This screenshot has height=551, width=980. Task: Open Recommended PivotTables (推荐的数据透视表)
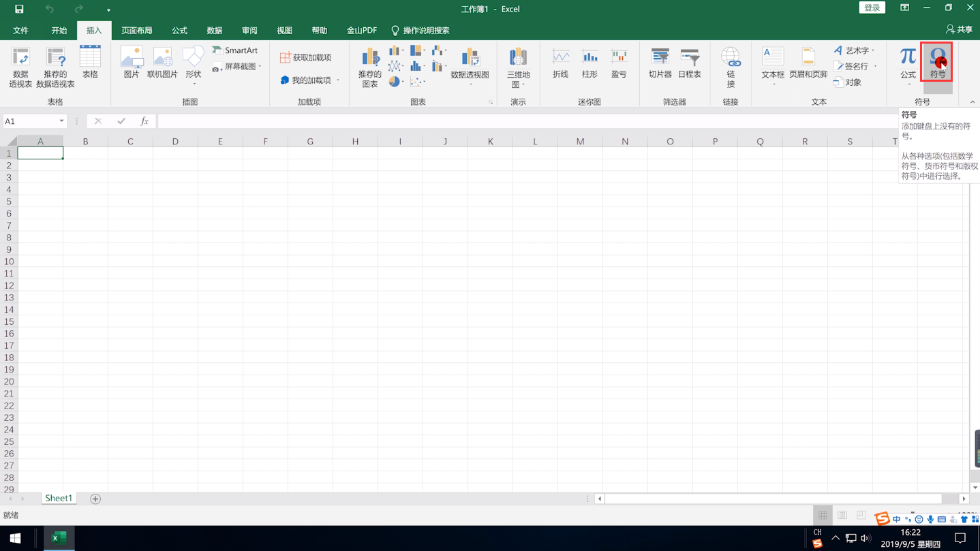55,67
